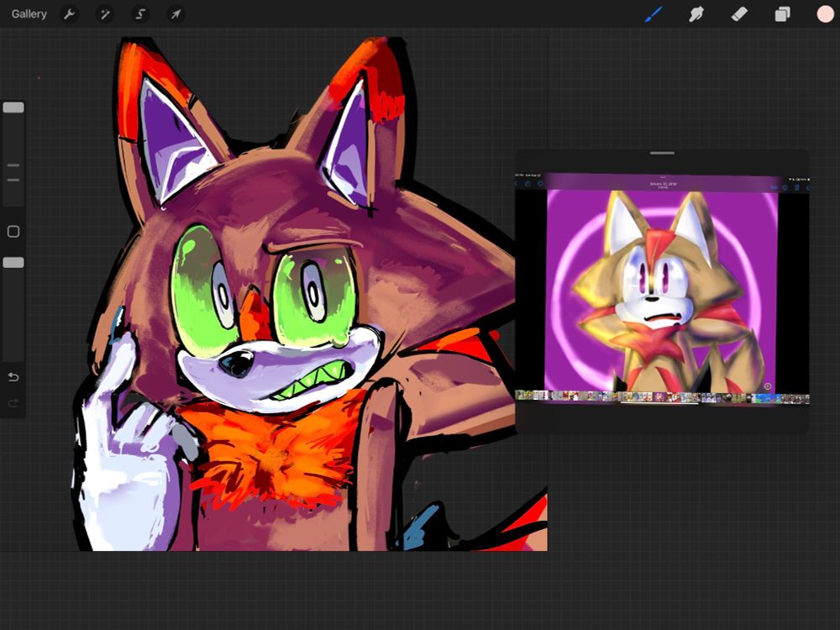Screen dimensions: 840x630
Task: Open the Actions wrench menu
Action: [x=69, y=14]
